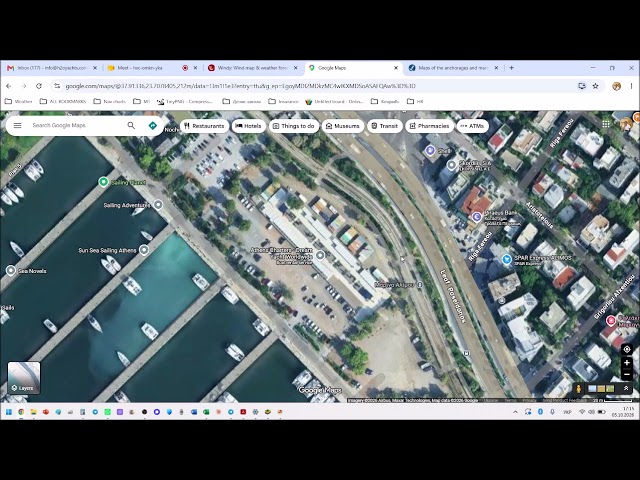Open the Windows Start menu
Viewport: 640px width, 480px height.
click(9, 412)
